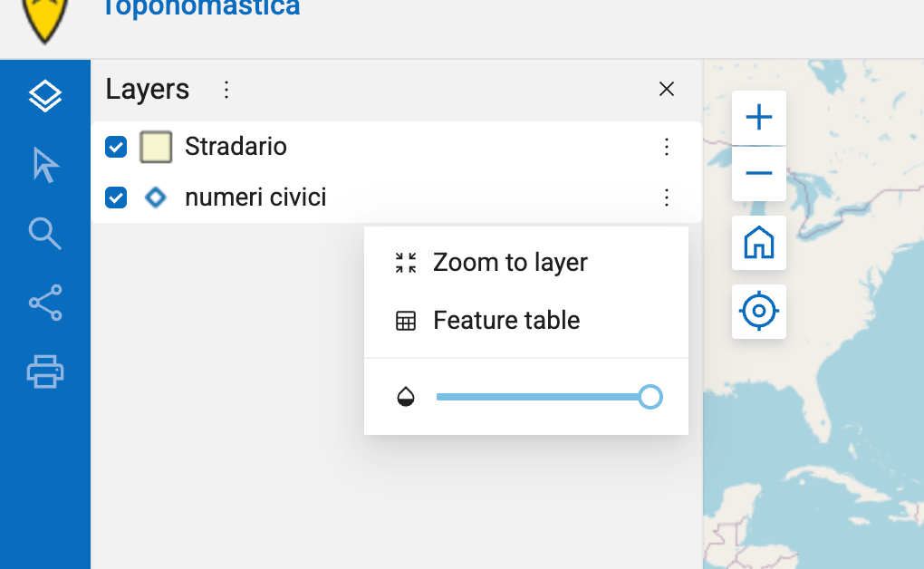924x569 pixels.
Task: Click the home extent button on the map
Action: [x=759, y=243]
